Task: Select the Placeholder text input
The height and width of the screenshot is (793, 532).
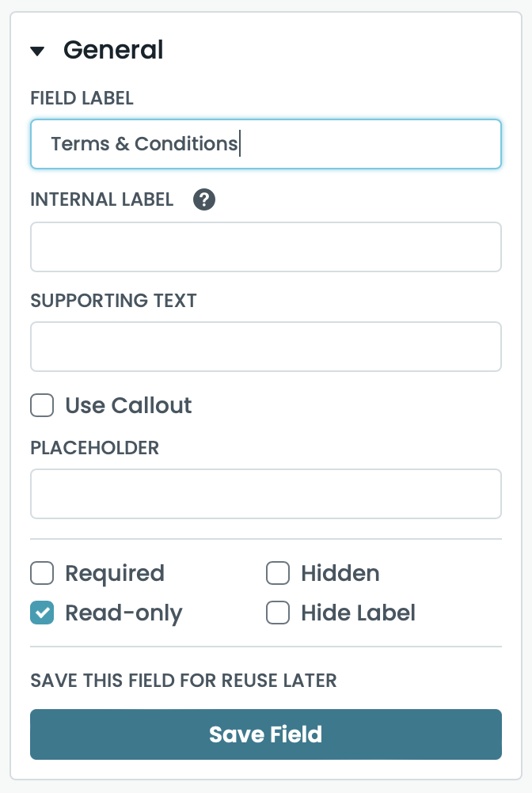Action: pos(265,494)
